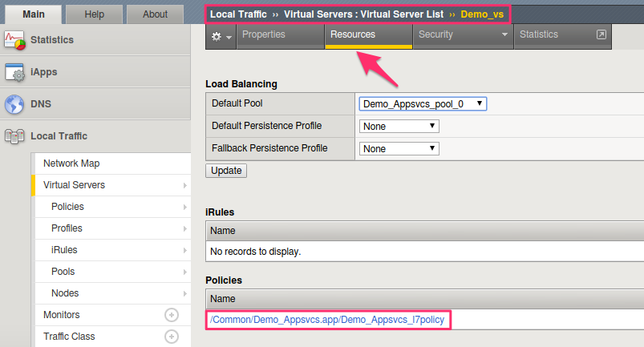644x347 pixels.
Task: Switch to the Help tab
Action: pos(94,14)
